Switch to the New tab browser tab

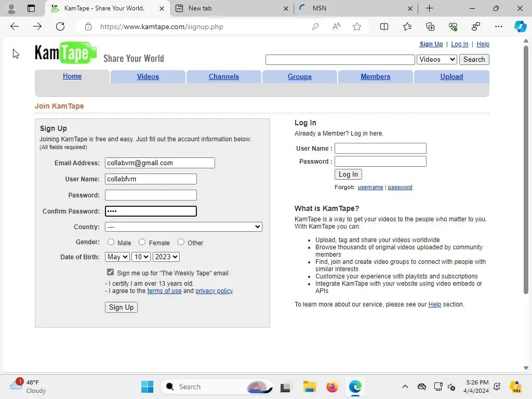click(x=232, y=8)
